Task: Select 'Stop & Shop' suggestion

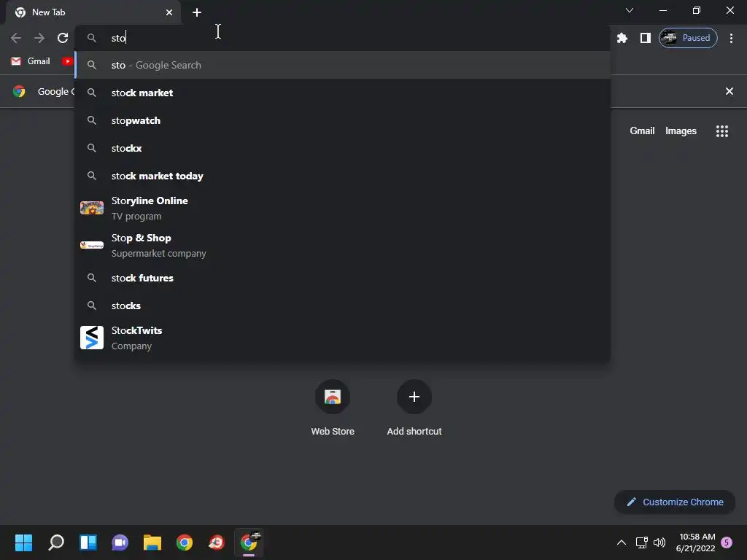Action: pos(343,245)
